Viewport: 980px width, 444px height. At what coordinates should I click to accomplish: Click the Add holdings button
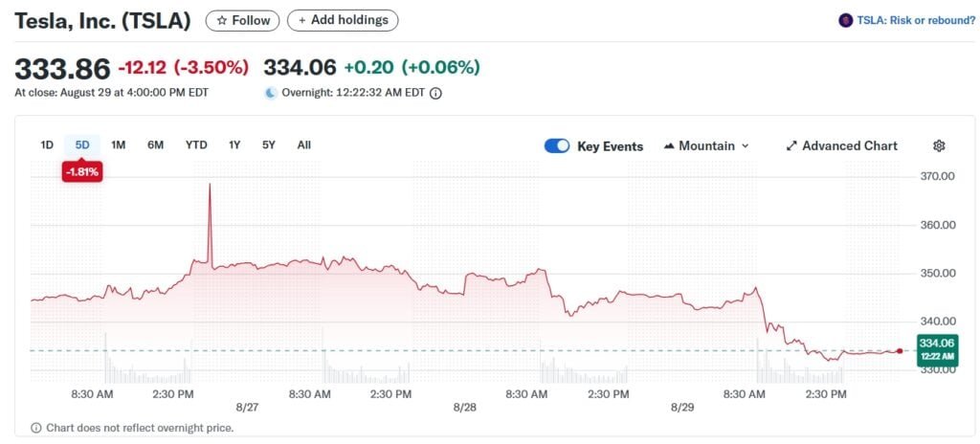[x=343, y=20]
